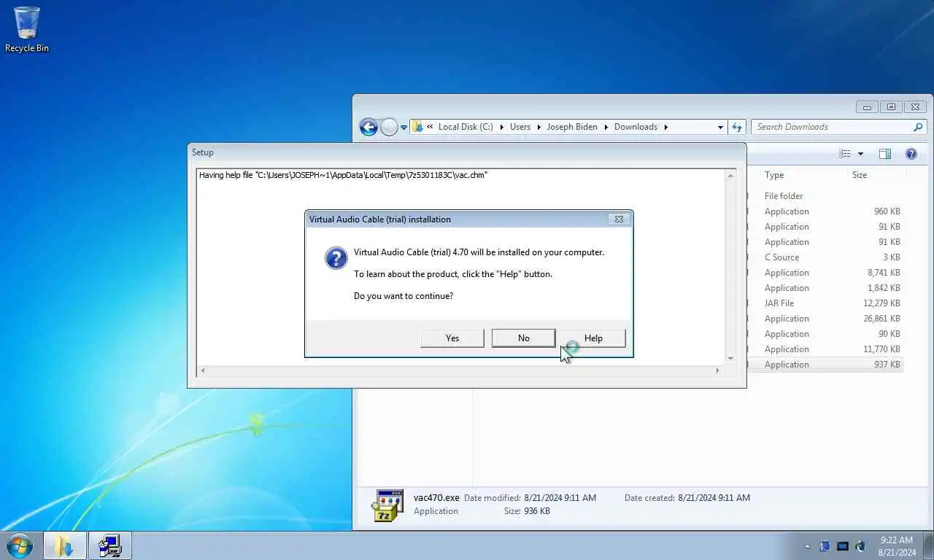Select the C Source 3 KB row

(x=825, y=257)
